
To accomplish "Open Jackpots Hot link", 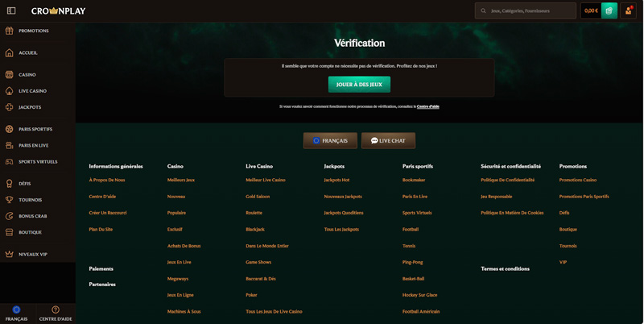I will pyautogui.click(x=336, y=180).
